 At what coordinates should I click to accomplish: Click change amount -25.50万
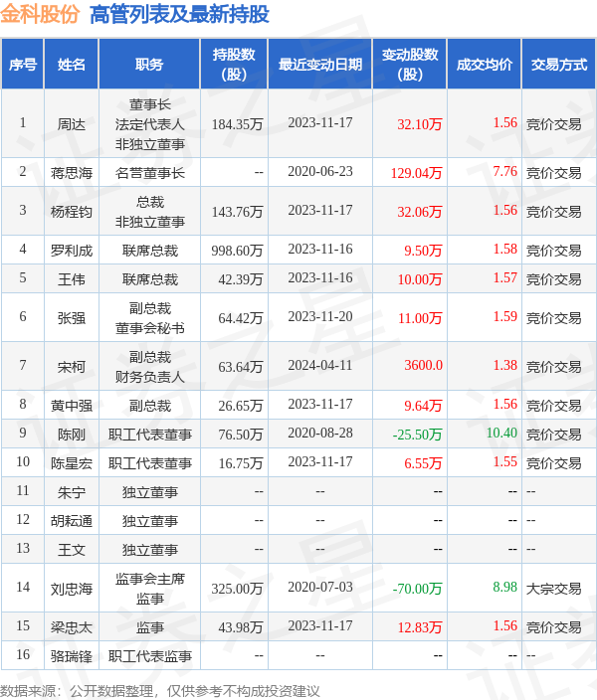click(417, 435)
